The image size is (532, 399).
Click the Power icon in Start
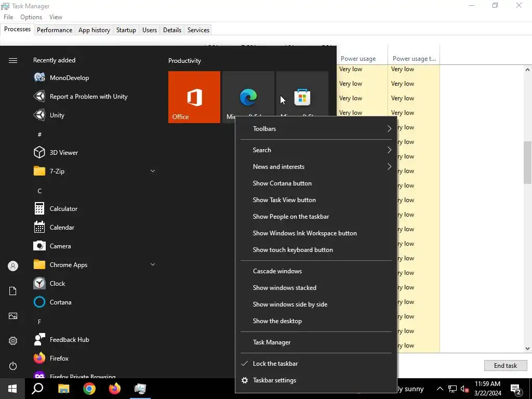[13, 366]
